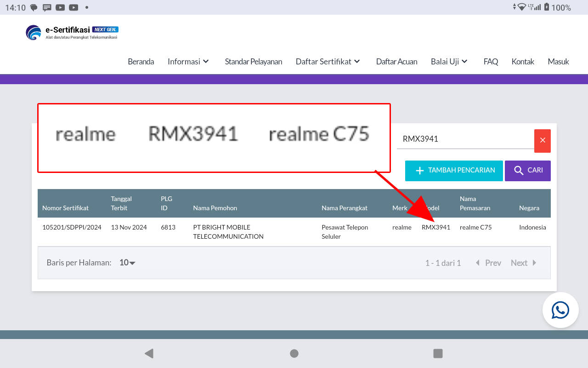The image size is (588, 368).
Task: Go to the Beranda menu item
Action: [141, 61]
